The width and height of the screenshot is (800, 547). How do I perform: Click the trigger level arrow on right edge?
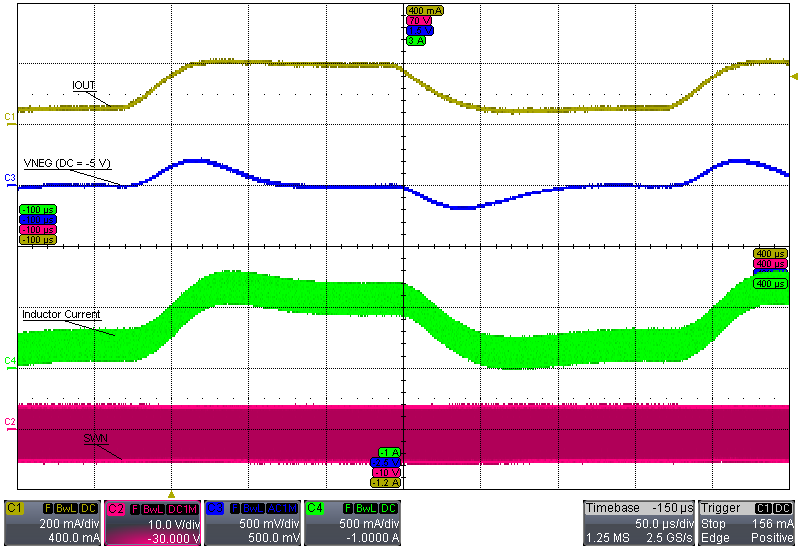794,76
